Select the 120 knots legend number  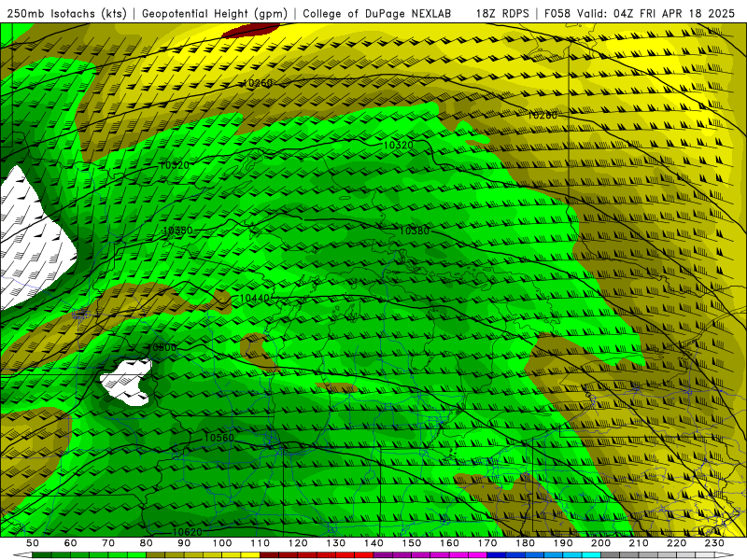tap(298, 543)
